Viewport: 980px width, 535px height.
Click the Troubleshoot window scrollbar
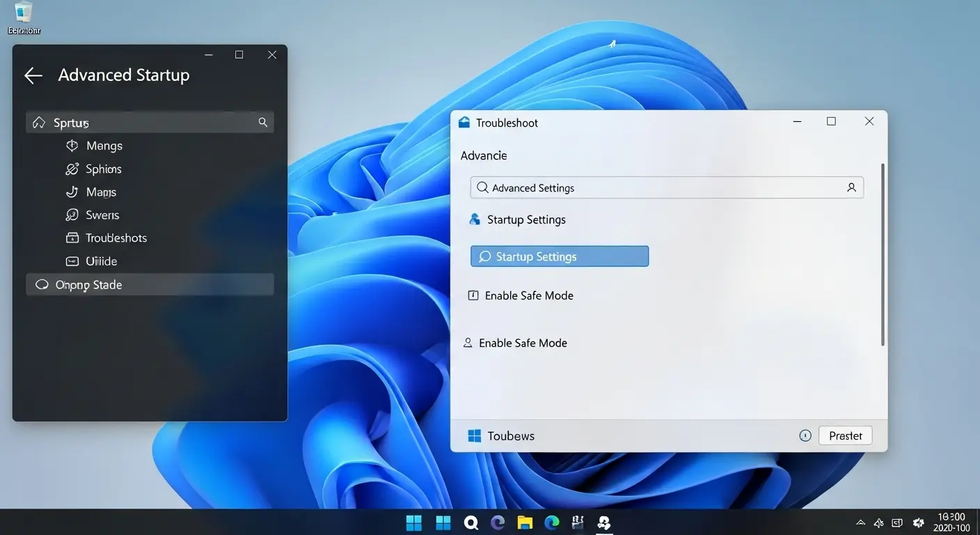coord(883,255)
